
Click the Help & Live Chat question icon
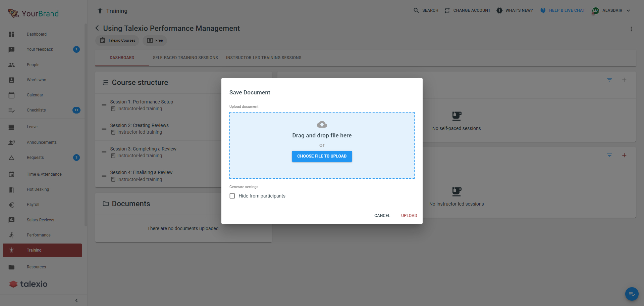[x=543, y=10]
